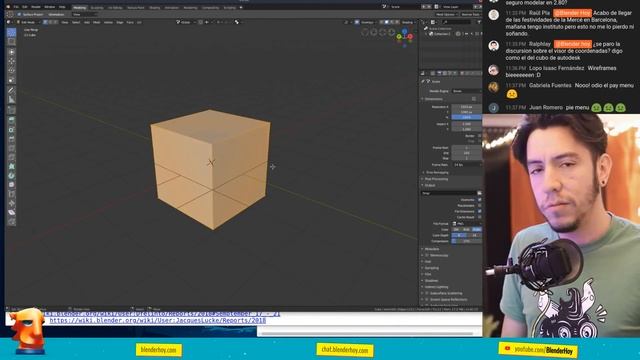
Task: Click the folder icon beside the output path
Action: coord(479,193)
